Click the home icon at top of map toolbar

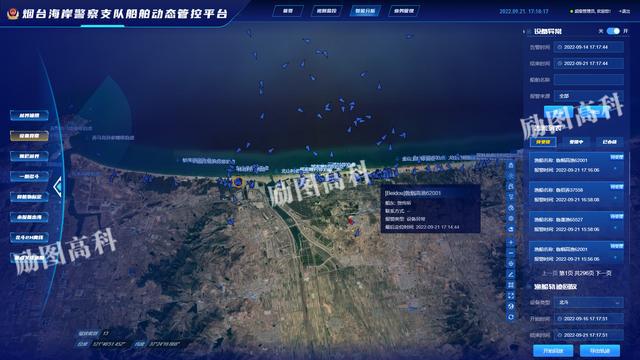click(511, 165)
